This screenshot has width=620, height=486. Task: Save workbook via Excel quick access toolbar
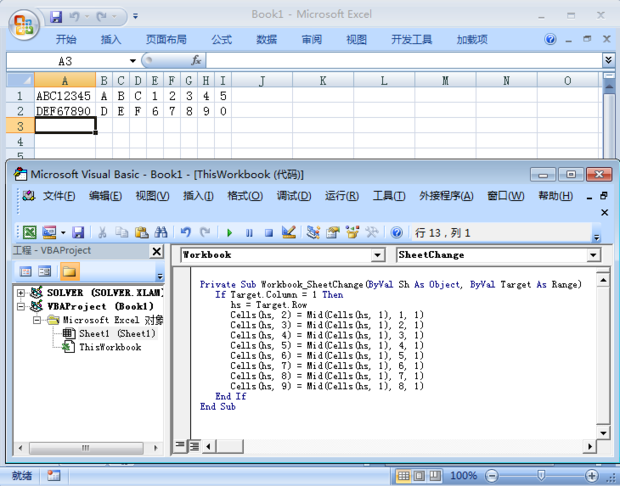click(56, 17)
